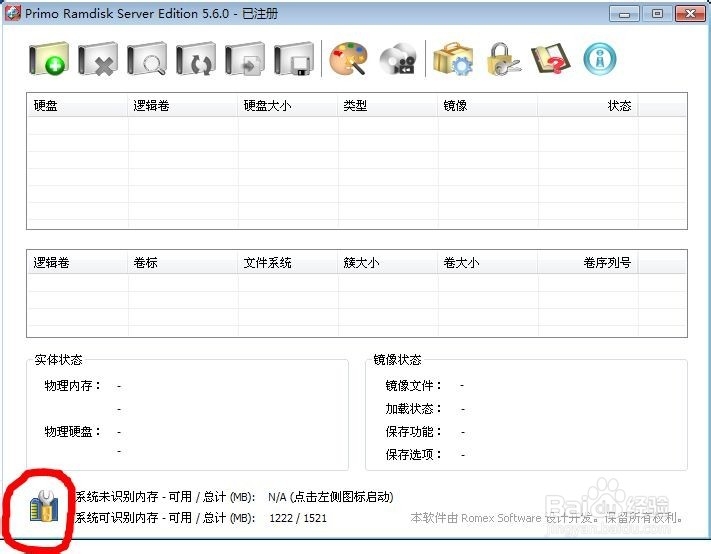Click the 状态 column header
This screenshot has height=554, width=711.
tap(588, 106)
